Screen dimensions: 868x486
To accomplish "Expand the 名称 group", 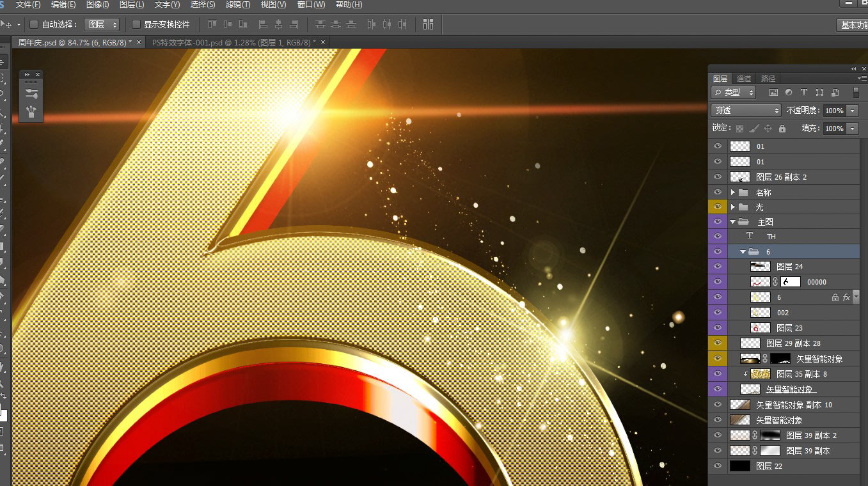I will pyautogui.click(x=733, y=192).
